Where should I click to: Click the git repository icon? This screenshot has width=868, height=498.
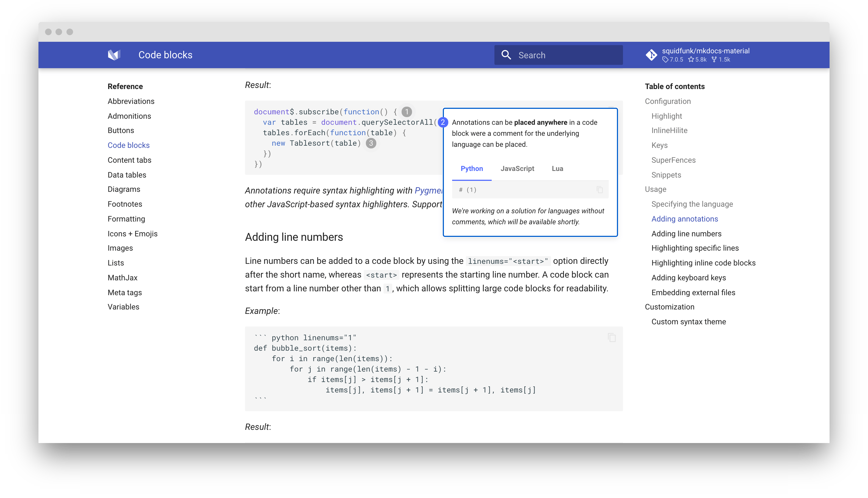[x=651, y=55]
